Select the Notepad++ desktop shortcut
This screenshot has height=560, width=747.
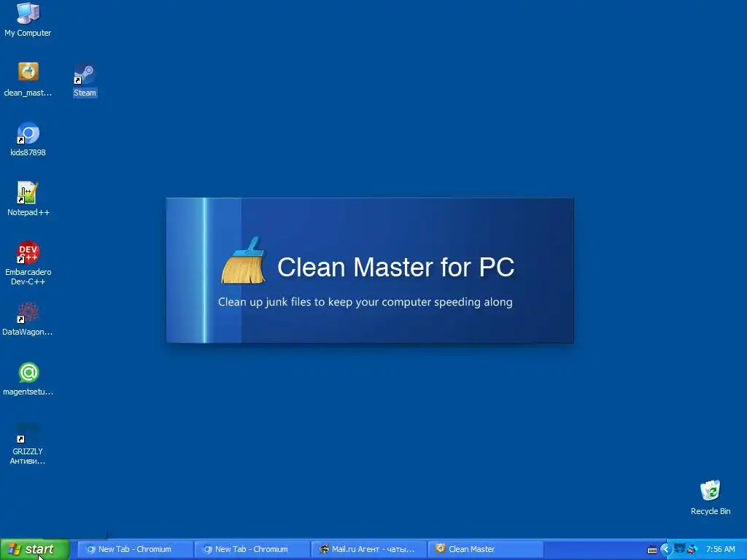tap(28, 199)
